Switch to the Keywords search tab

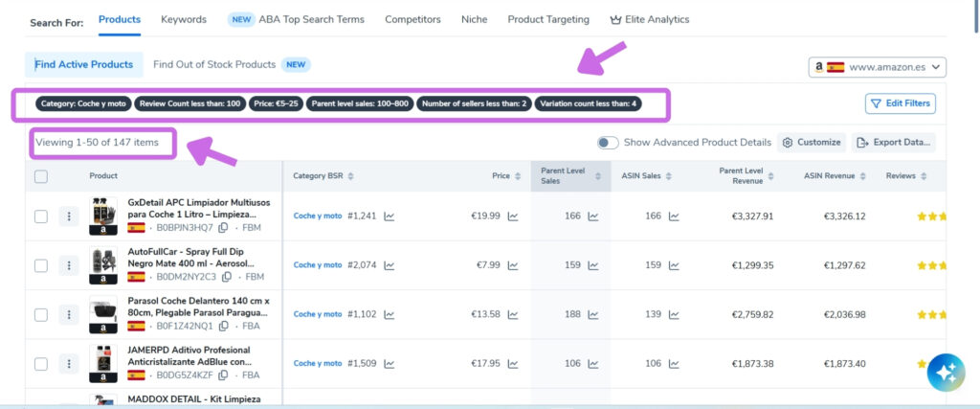[x=184, y=19]
